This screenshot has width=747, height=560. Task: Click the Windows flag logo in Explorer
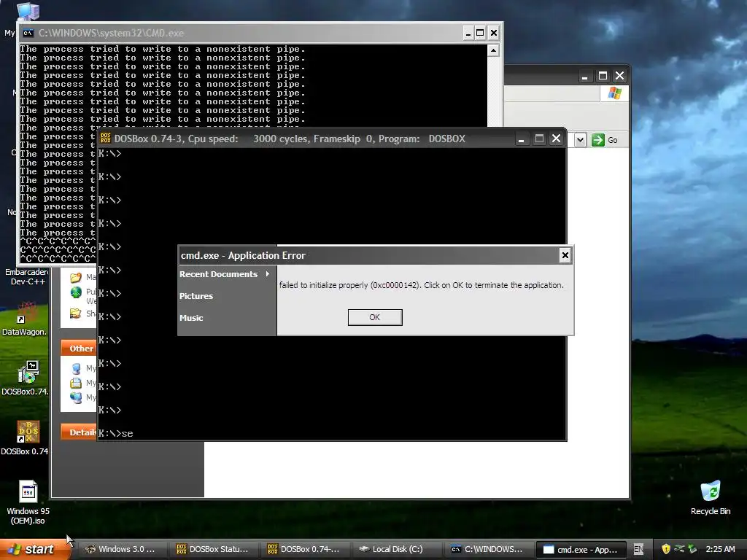pyautogui.click(x=614, y=93)
